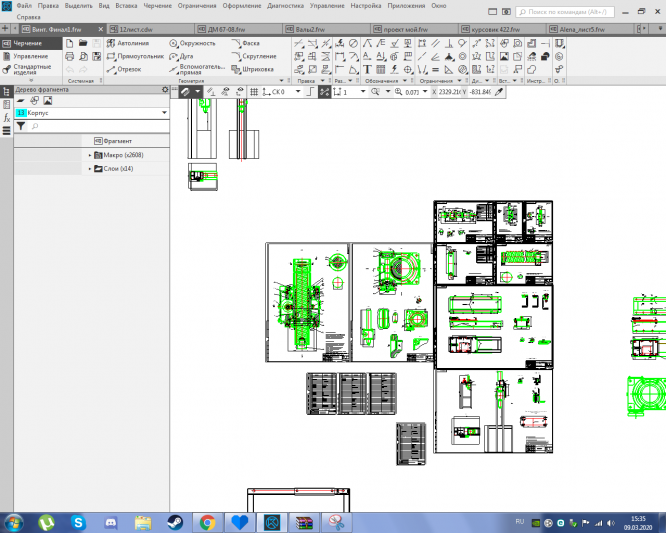Click the Save all icon
This screenshot has width=666, height=533.
click(97, 56)
